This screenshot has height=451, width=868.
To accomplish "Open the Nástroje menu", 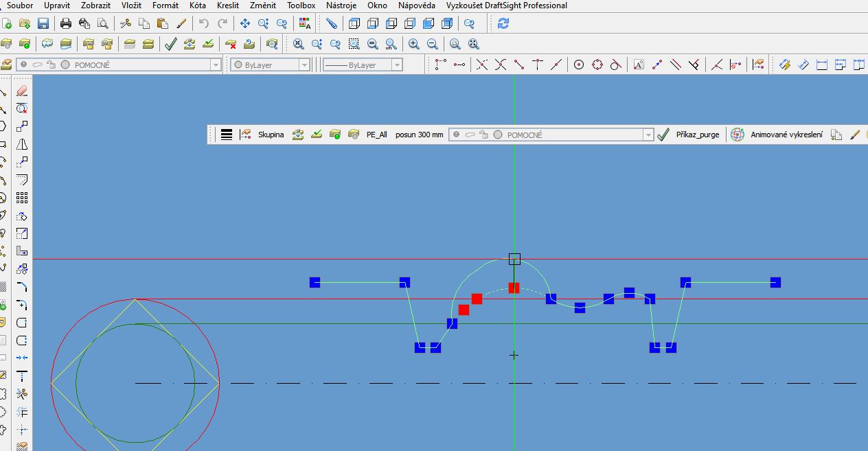I will [x=341, y=5].
